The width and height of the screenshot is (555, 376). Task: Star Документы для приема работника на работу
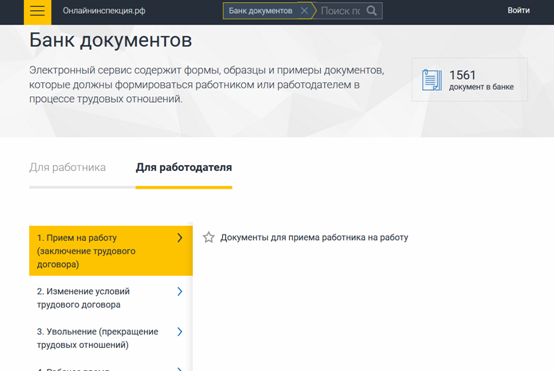(x=209, y=237)
